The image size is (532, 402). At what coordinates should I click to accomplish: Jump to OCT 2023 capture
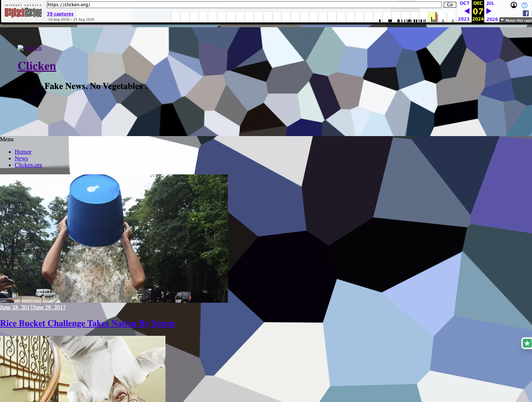(464, 11)
